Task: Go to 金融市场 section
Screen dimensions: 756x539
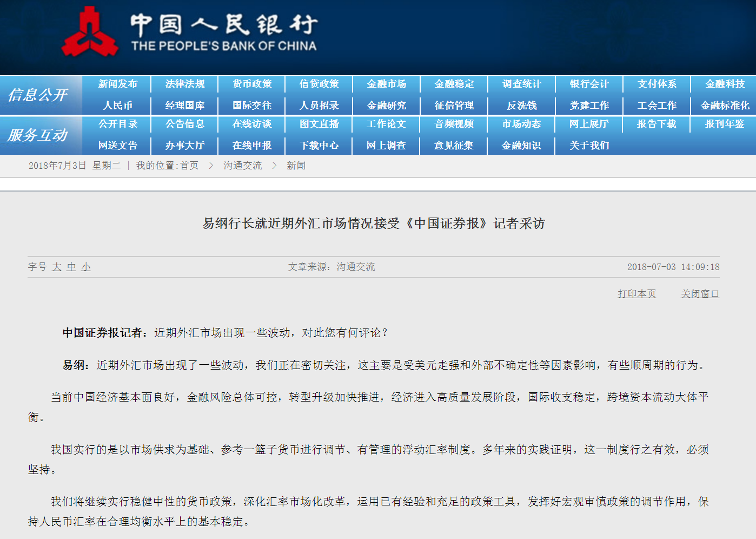Action: pos(386,84)
